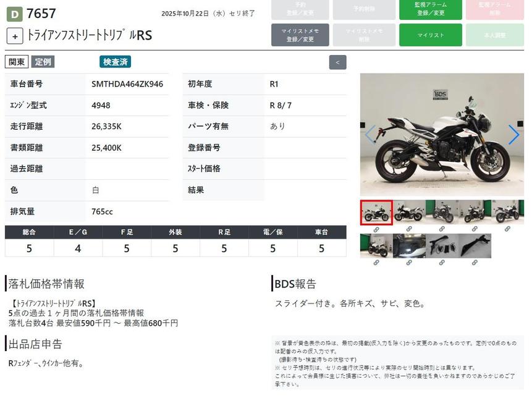Image resolution: width=532 pixels, height=411 pixels.
Task: Click the 定例 tag
Action: (x=43, y=62)
